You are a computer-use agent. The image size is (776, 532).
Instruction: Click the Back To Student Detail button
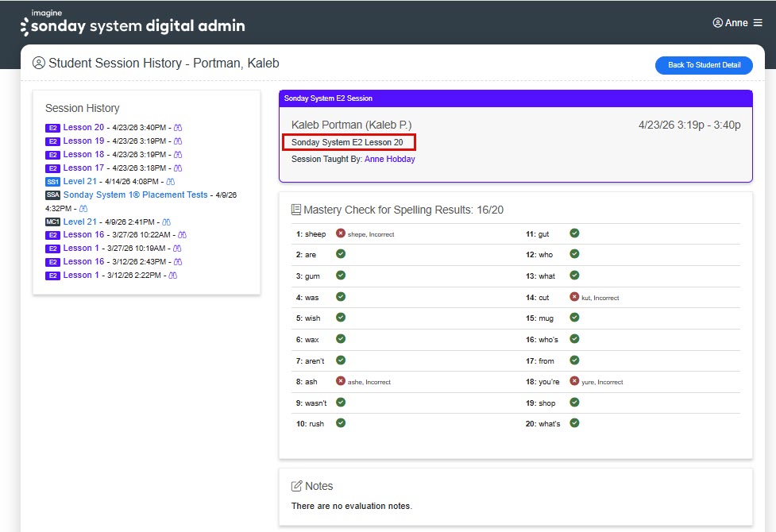[704, 65]
